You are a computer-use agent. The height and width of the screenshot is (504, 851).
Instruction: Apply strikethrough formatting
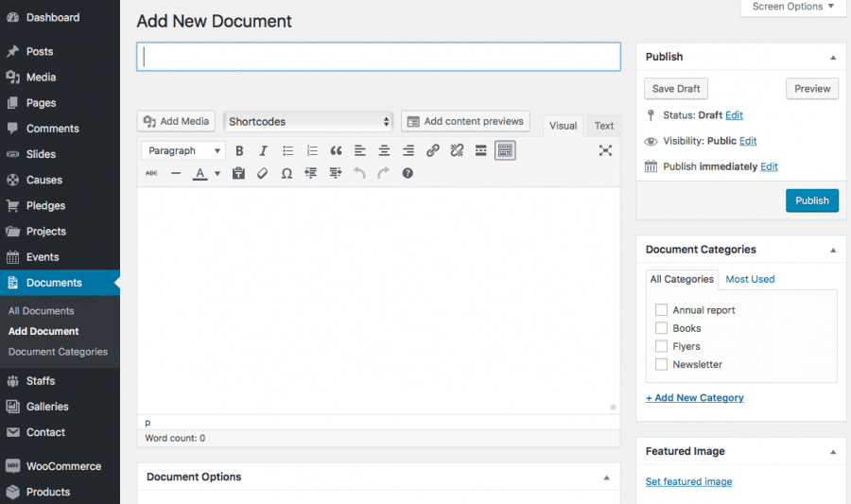(151, 174)
